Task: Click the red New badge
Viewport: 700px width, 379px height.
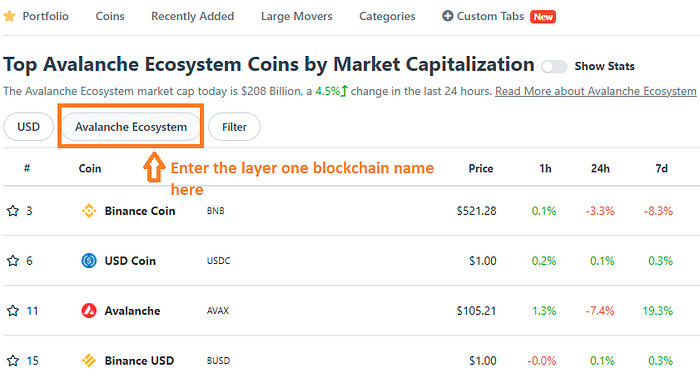Action: [x=543, y=17]
